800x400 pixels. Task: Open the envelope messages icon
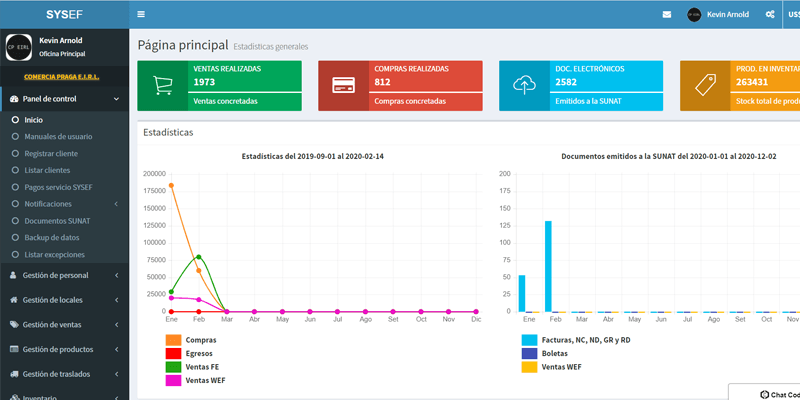tap(667, 15)
